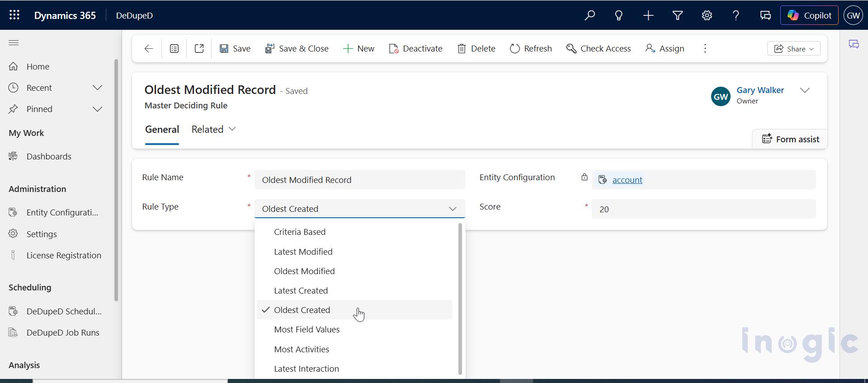The height and width of the screenshot is (383, 868).
Task: Save the record
Action: click(x=235, y=49)
